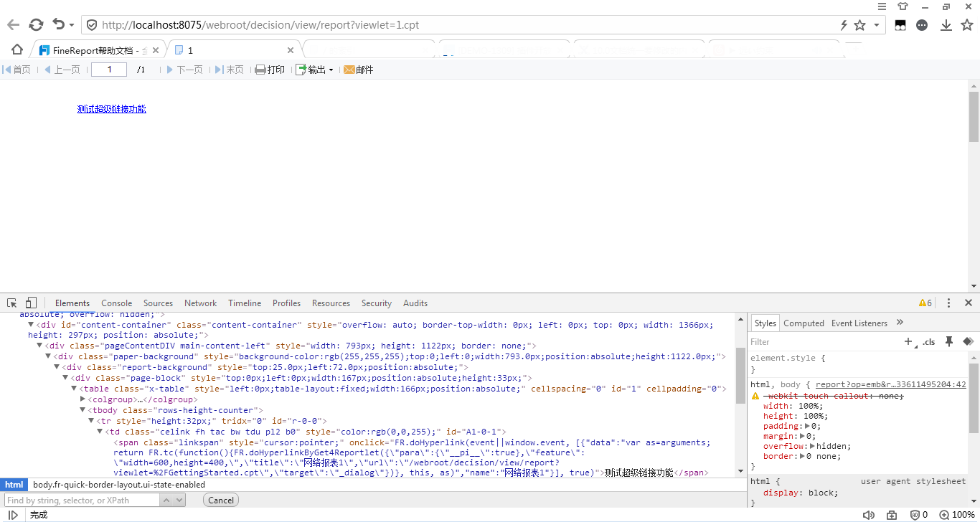Open the Sources panel tab
This screenshot has width=980, height=522.
(158, 303)
